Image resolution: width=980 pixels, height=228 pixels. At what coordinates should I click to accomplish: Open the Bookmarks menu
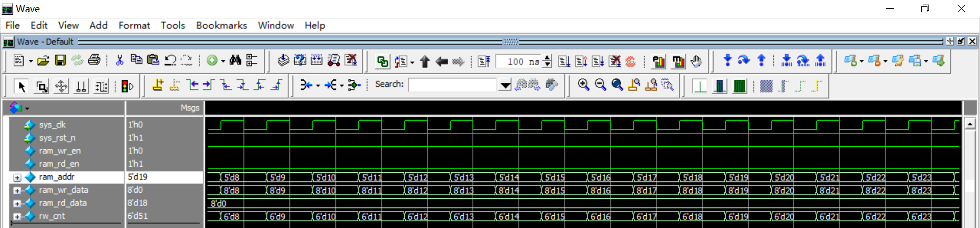click(x=222, y=25)
